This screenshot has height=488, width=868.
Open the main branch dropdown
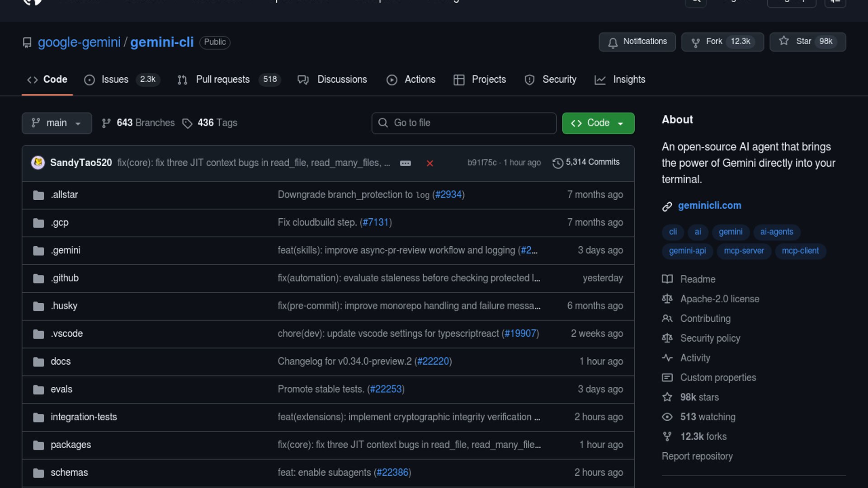click(x=57, y=123)
